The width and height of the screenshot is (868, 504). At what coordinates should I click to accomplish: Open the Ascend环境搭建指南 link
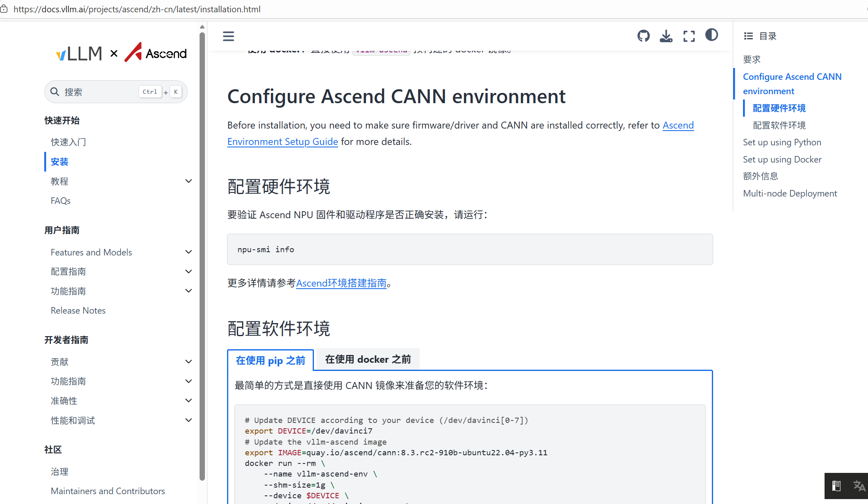pos(341,283)
